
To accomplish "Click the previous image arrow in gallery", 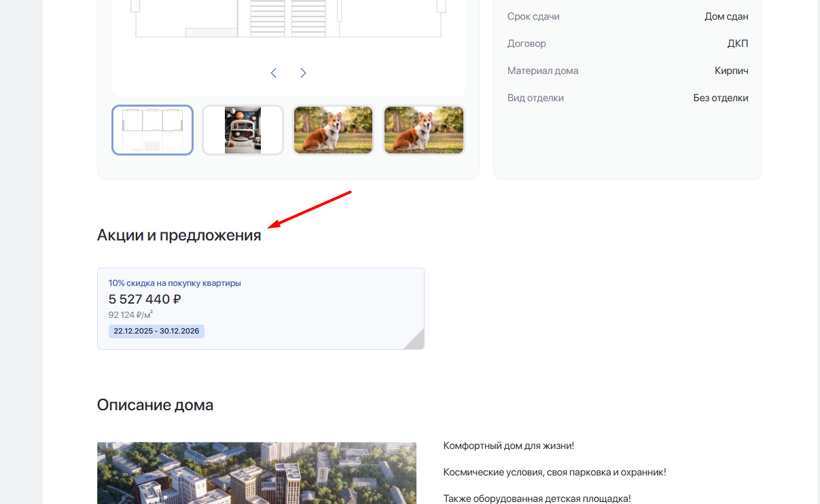I will pyautogui.click(x=273, y=73).
